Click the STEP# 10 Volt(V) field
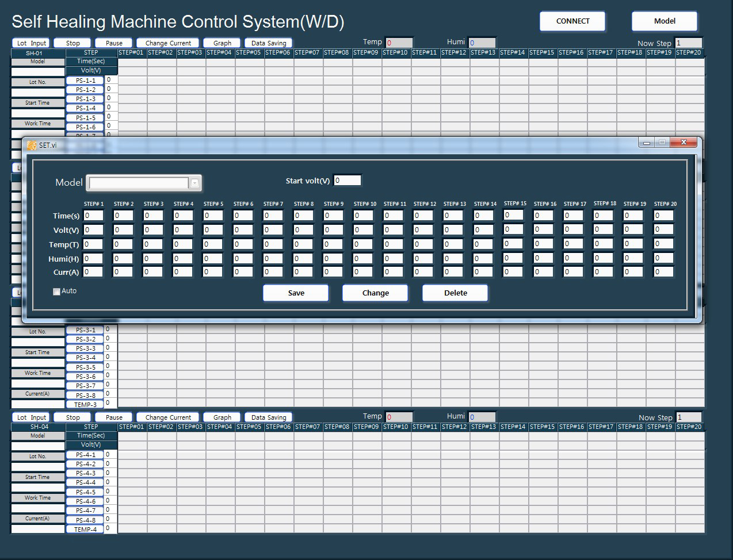The image size is (733, 560). click(363, 230)
